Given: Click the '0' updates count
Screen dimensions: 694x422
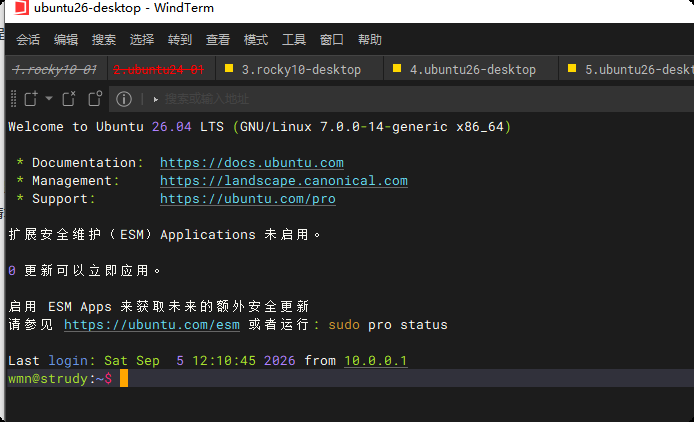Looking at the screenshot, I should pos(12,271).
